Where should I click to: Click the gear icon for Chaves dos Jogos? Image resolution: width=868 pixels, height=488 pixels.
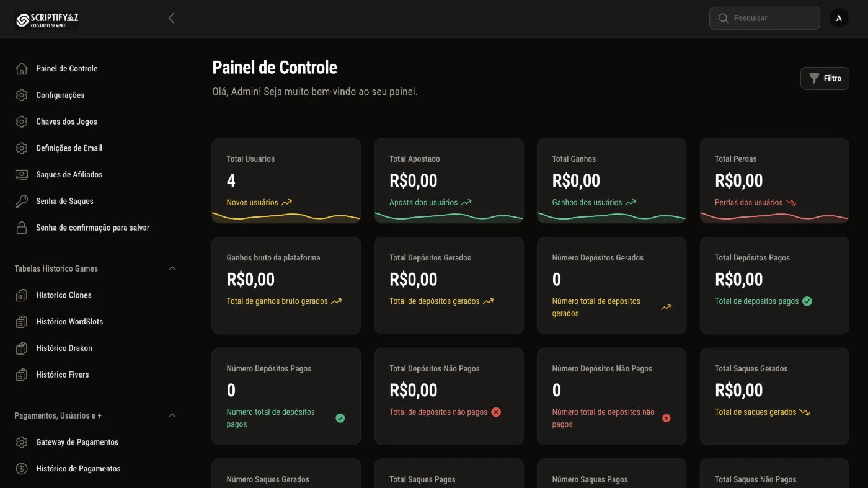(22, 122)
